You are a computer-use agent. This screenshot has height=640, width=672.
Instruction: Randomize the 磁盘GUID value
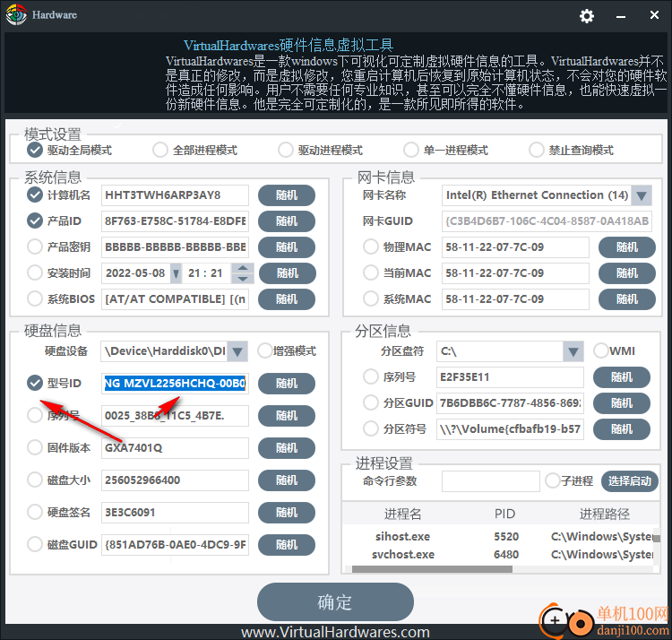click(x=287, y=545)
